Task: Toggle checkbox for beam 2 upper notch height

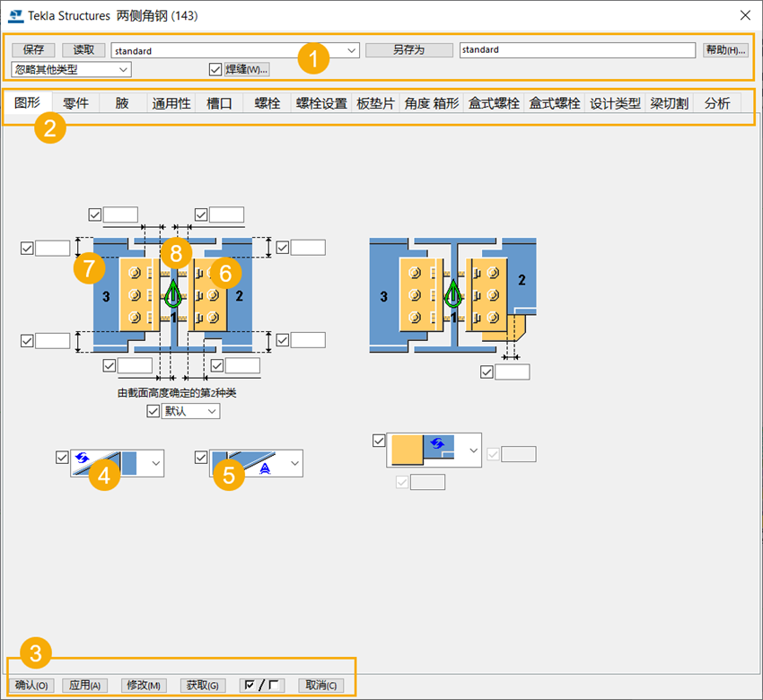Action: [x=282, y=248]
